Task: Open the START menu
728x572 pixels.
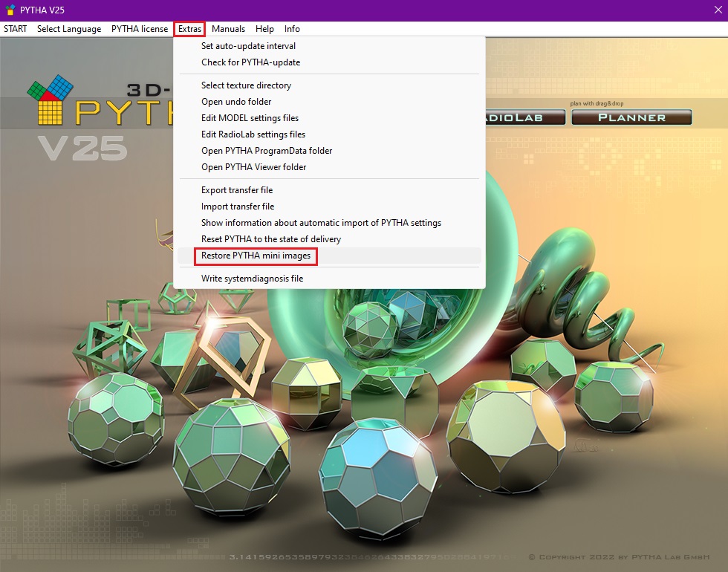Action: click(x=16, y=29)
